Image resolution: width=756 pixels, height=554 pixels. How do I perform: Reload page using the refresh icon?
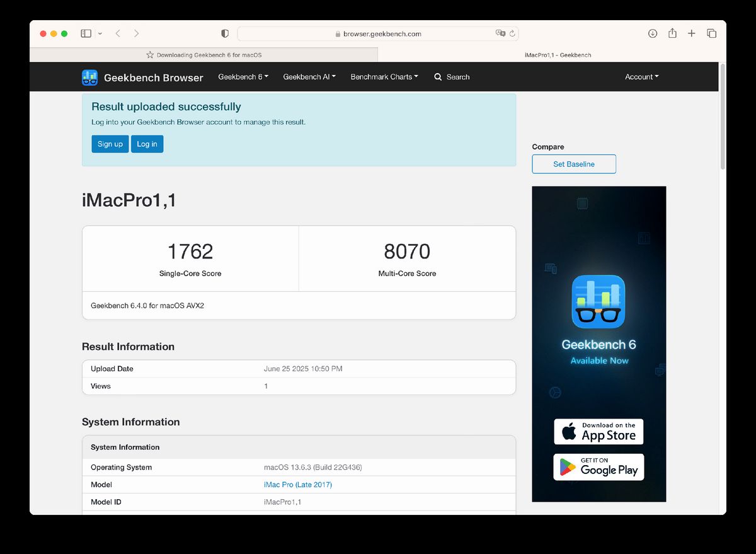[x=513, y=33]
